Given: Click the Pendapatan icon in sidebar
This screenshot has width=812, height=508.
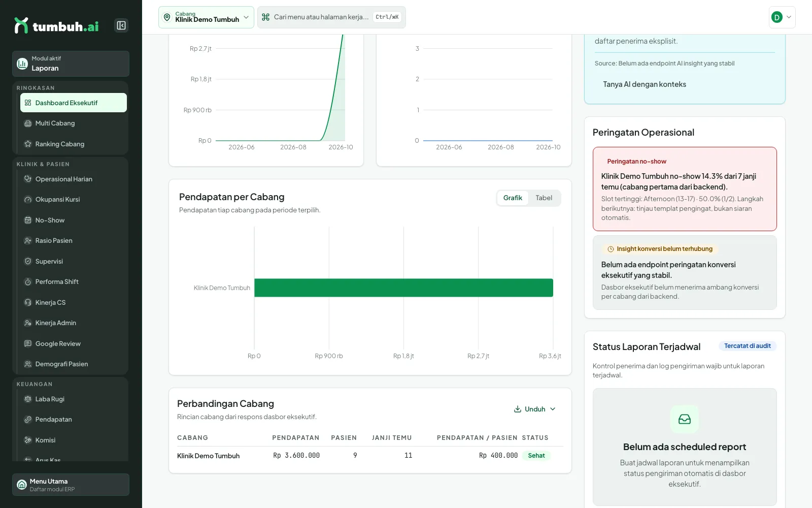Looking at the screenshot, I should pyautogui.click(x=28, y=420).
